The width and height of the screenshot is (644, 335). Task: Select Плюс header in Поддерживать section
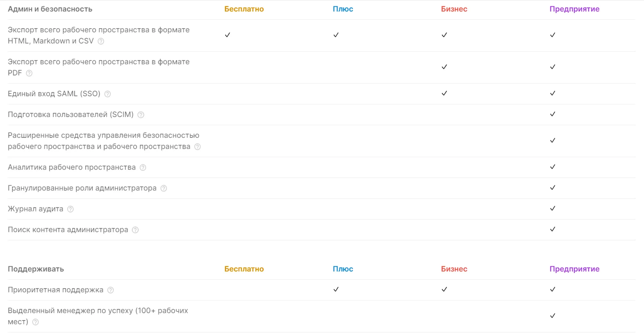pyautogui.click(x=343, y=269)
